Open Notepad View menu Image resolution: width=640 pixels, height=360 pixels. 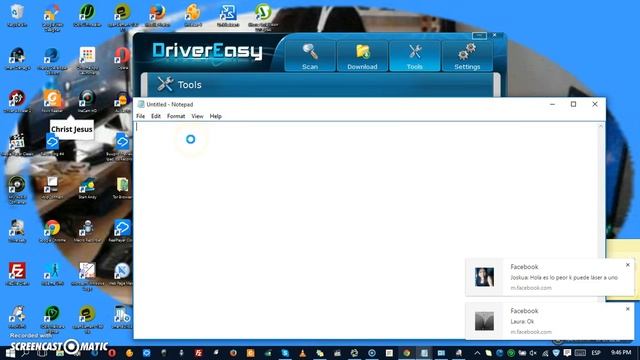point(197,116)
